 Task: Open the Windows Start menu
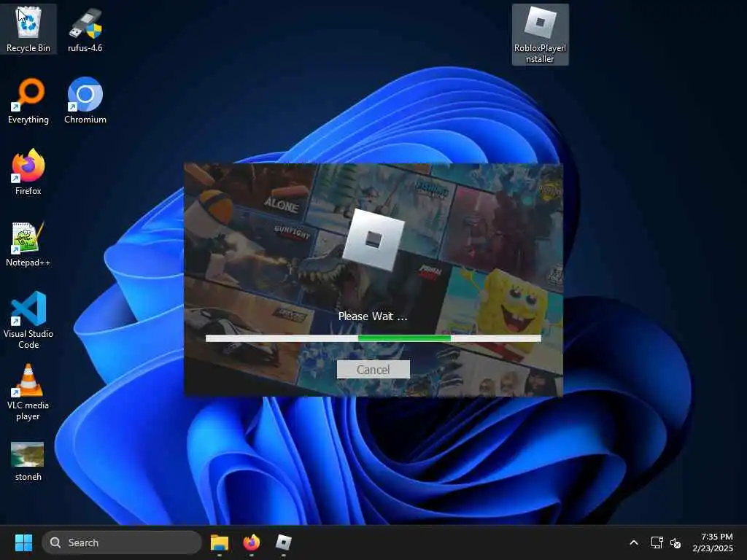tap(23, 542)
